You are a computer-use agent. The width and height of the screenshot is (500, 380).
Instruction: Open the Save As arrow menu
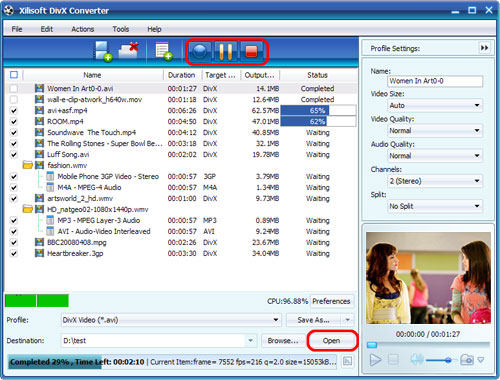348,320
